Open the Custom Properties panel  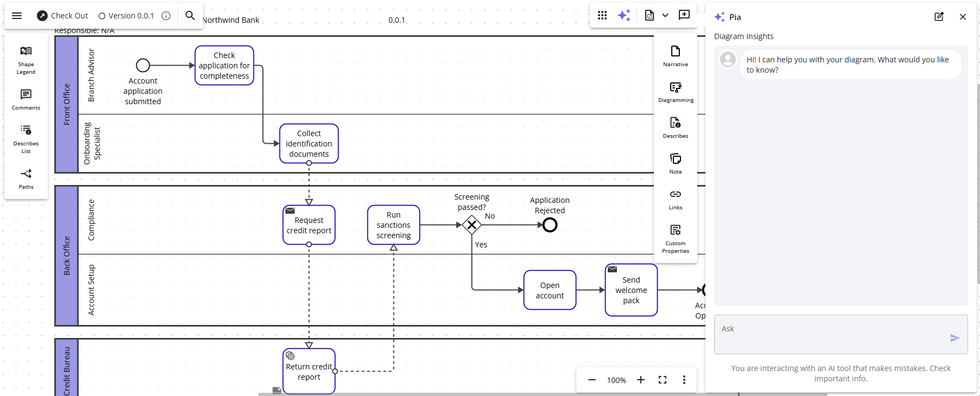(x=676, y=239)
